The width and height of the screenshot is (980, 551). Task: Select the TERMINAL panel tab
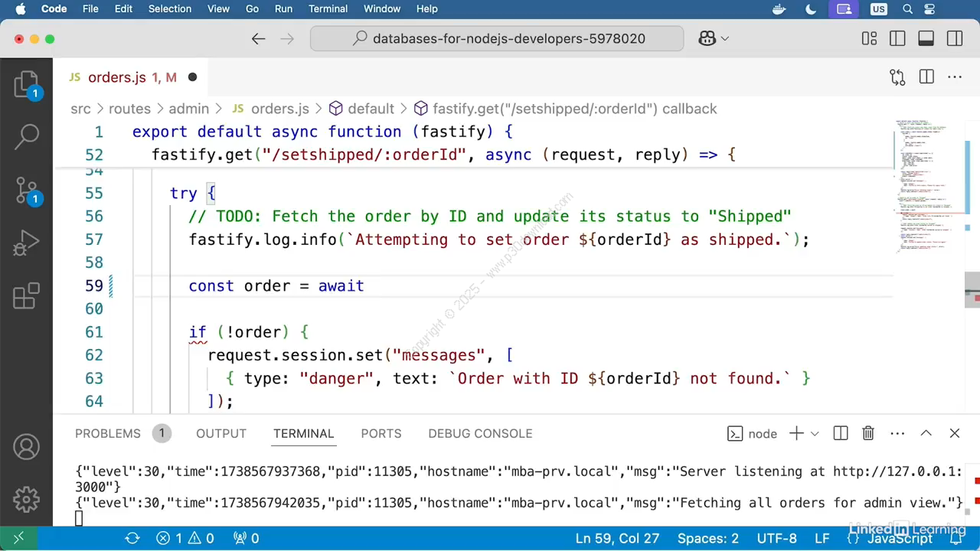[304, 433]
